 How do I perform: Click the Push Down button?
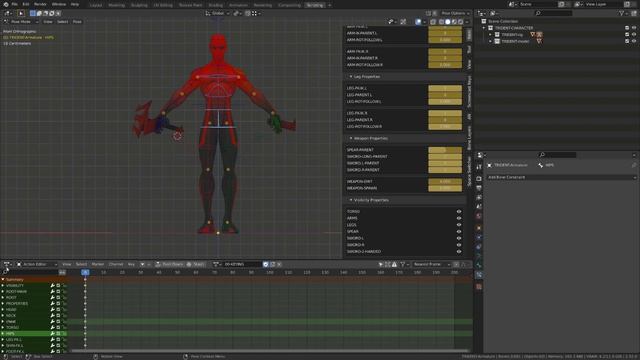(x=169, y=264)
